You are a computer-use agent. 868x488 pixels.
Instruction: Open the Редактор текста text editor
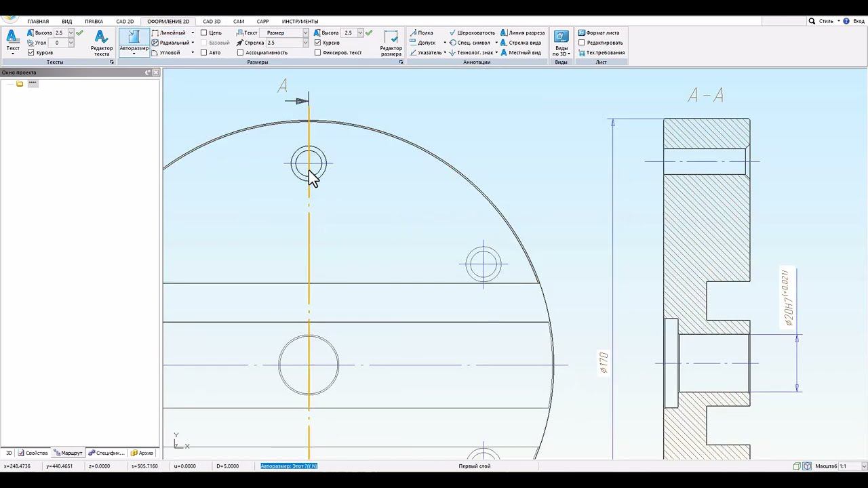pyautogui.click(x=102, y=43)
